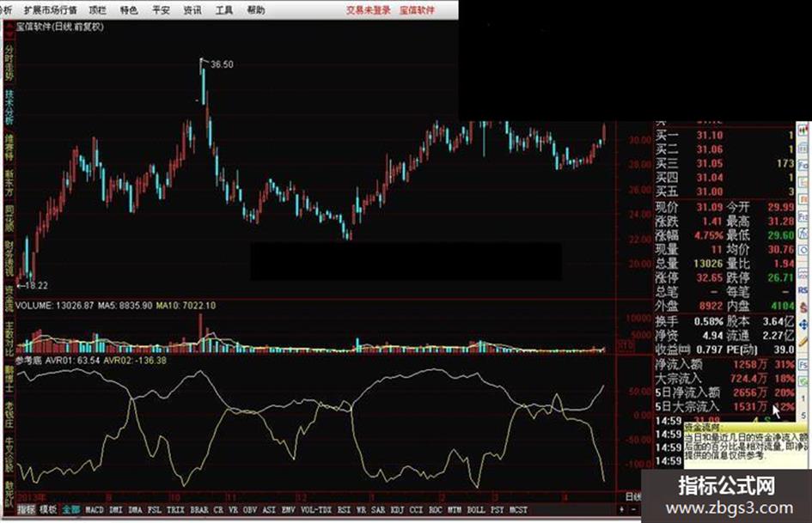Switch indicator to OBV
The width and height of the screenshot is (812, 523).
(x=251, y=509)
